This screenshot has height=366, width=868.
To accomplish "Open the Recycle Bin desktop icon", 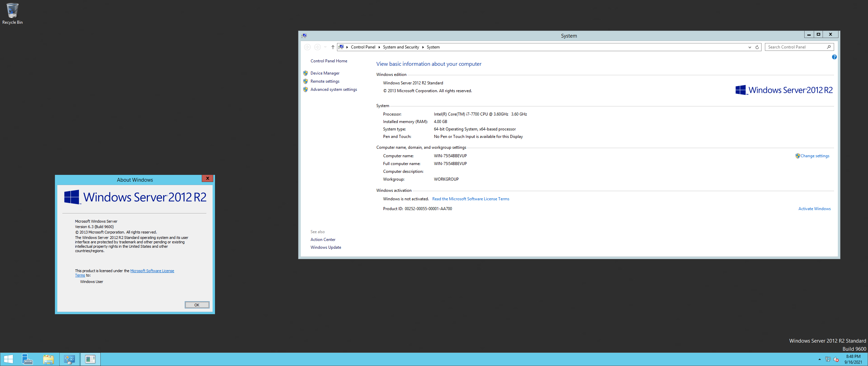I will (x=12, y=14).
